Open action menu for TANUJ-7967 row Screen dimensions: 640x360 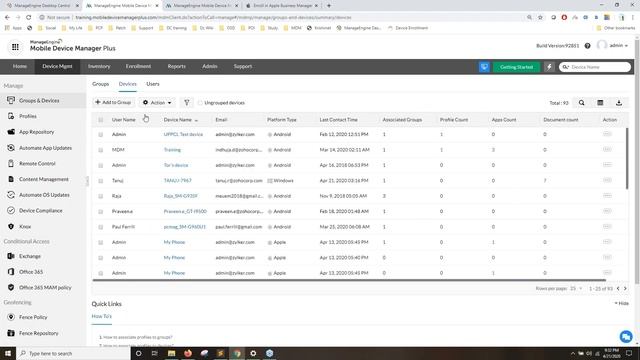pyautogui.click(x=607, y=180)
